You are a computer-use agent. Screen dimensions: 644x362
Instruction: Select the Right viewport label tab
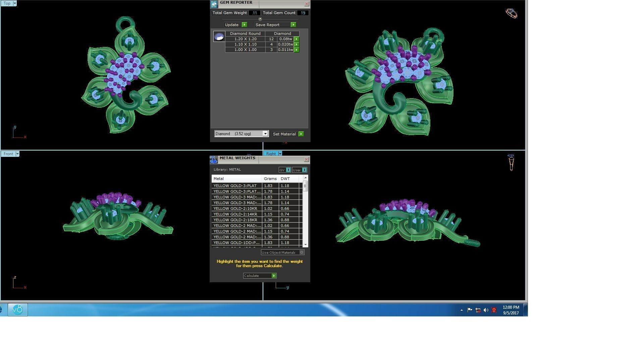[271, 154]
